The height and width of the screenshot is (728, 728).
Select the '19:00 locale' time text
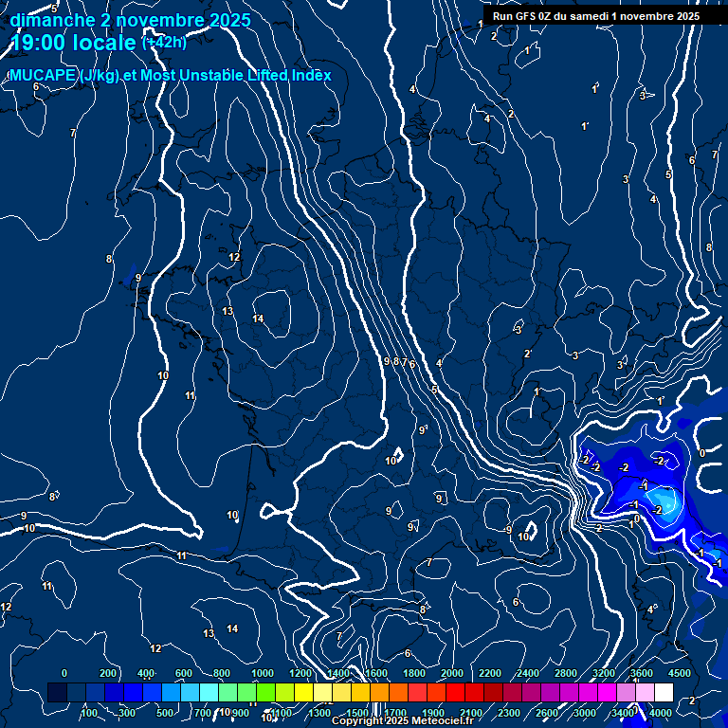73,43
